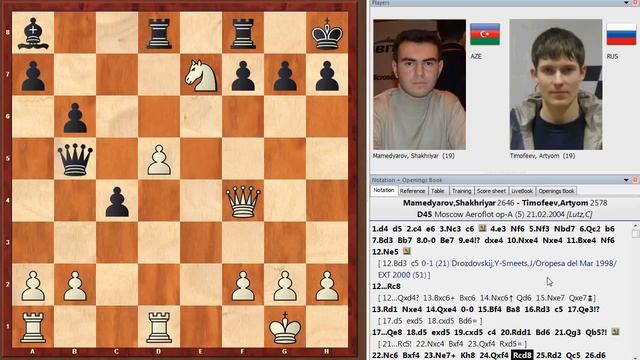Select the black rook on d8
The height and width of the screenshot is (360, 640).
[x=159, y=34]
